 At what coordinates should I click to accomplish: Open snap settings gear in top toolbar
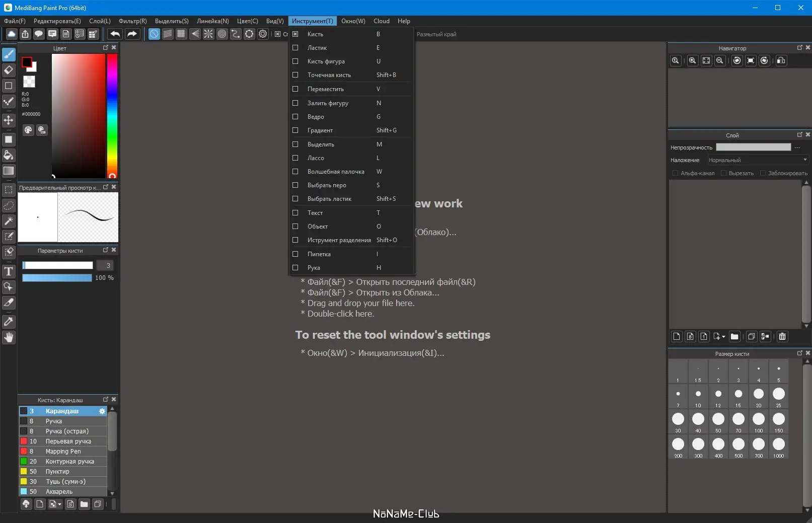tap(263, 34)
